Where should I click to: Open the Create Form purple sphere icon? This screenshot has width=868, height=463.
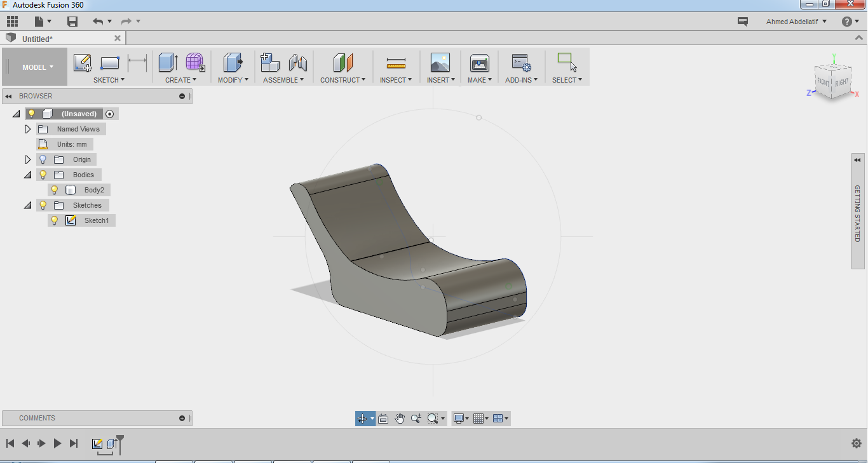pos(195,63)
